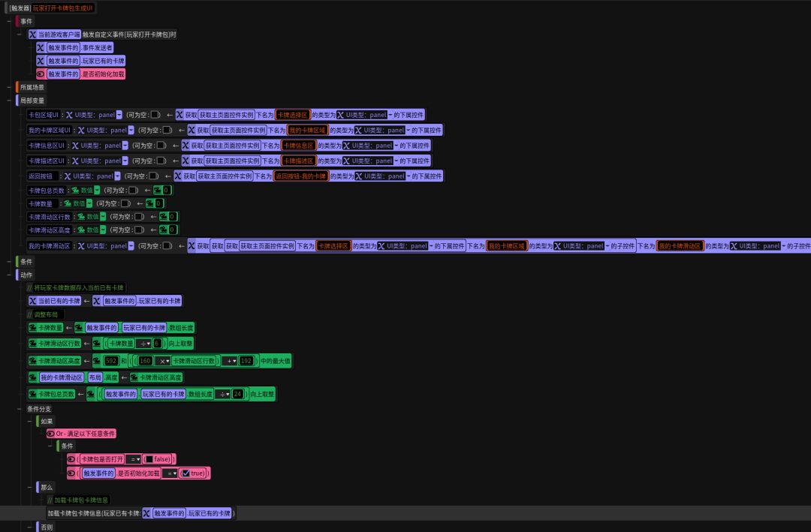Edit the 592 value in max expression
The height and width of the screenshot is (532, 811).
111,361
